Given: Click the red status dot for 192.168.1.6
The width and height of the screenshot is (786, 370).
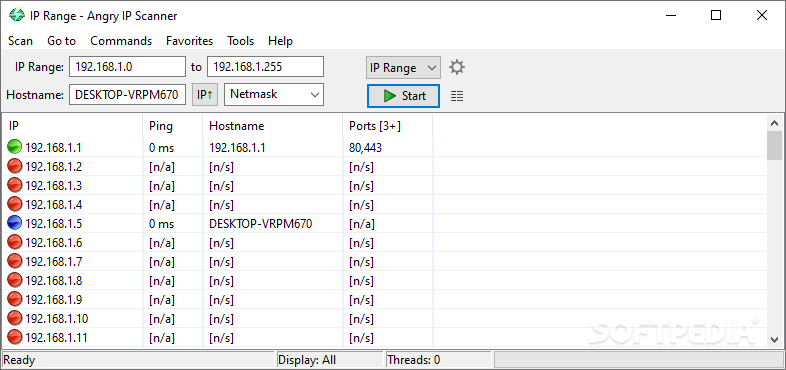Looking at the screenshot, I should point(15,243).
